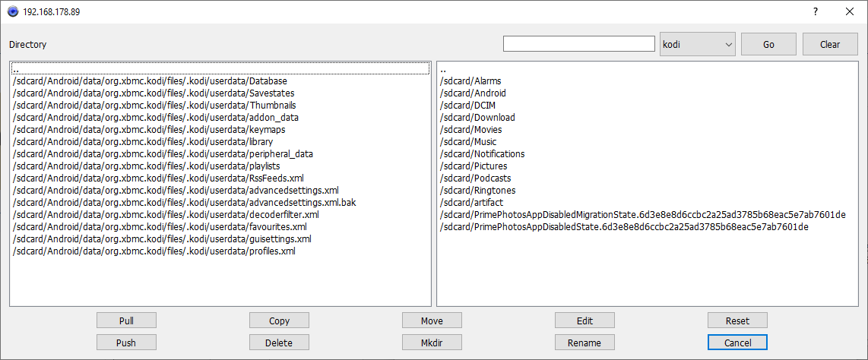Viewport: 868px width, 360px height.
Task: Click the Move button
Action: pyautogui.click(x=432, y=321)
